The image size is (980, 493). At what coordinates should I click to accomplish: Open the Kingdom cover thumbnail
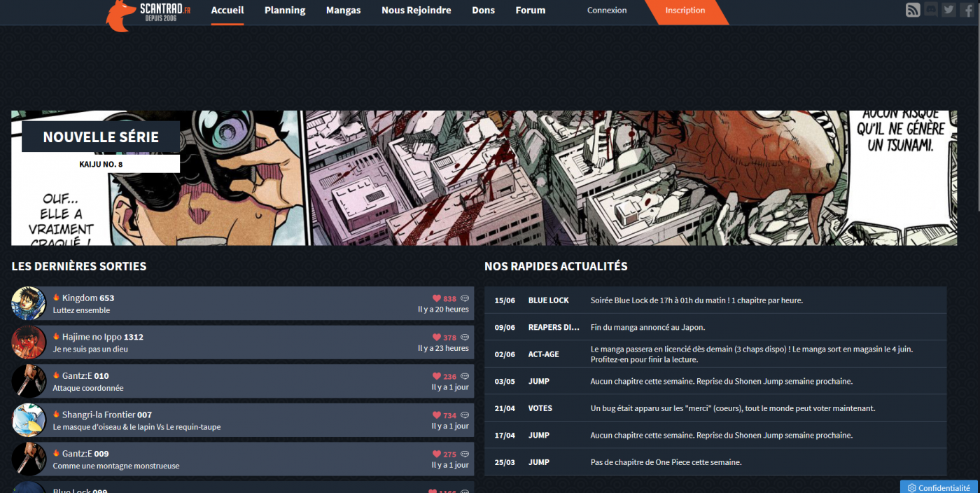(x=29, y=303)
